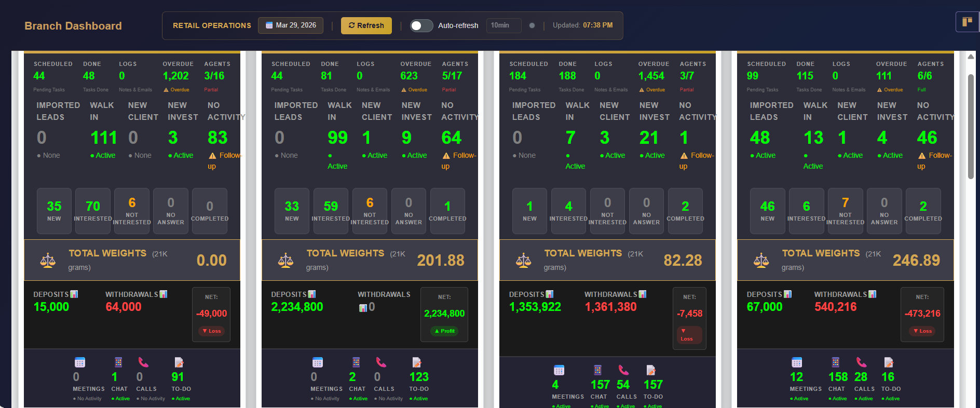
Task: Select the 33 New tile in second card
Action: 292,211
